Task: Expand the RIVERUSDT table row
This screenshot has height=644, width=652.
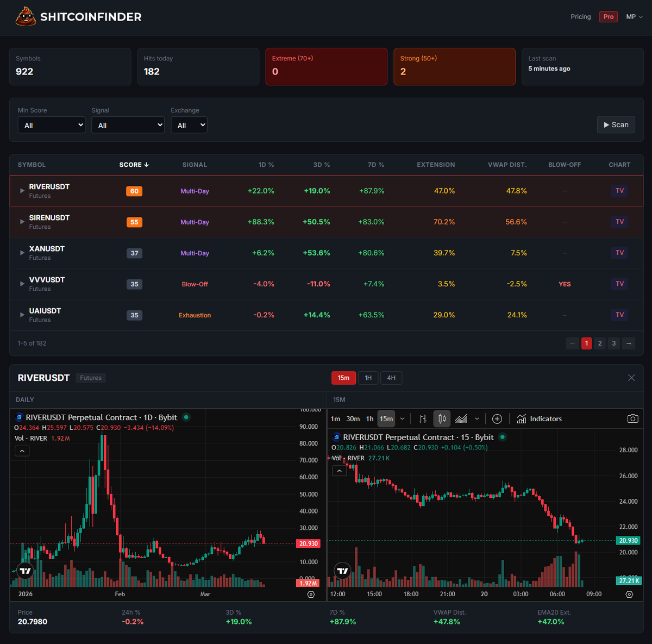Action: [x=22, y=191]
